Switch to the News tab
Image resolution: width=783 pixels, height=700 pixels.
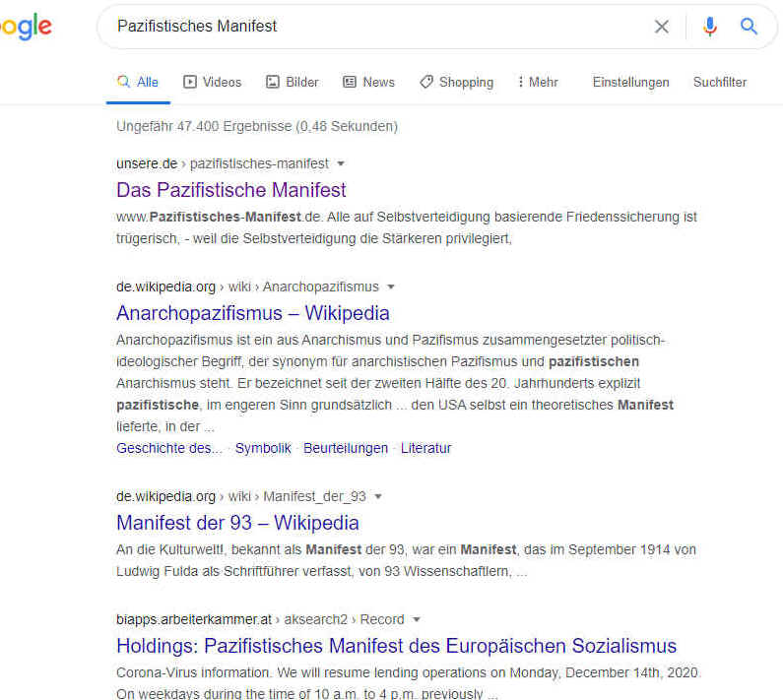click(368, 82)
